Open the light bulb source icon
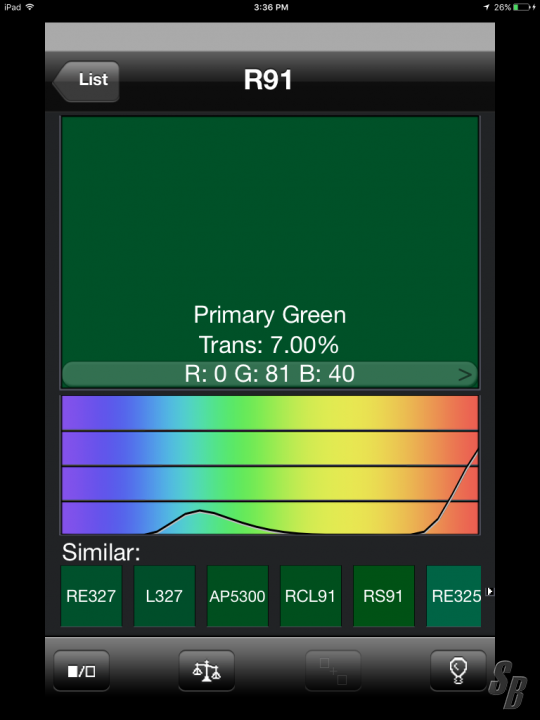 458,670
